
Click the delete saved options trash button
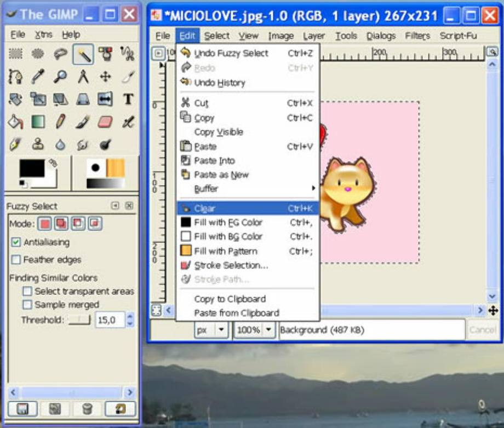coord(87,409)
